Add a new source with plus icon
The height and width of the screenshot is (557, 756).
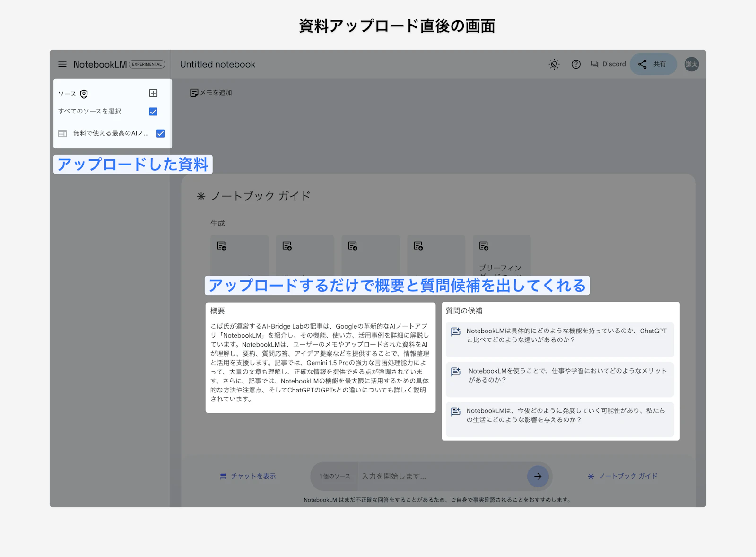click(x=153, y=93)
